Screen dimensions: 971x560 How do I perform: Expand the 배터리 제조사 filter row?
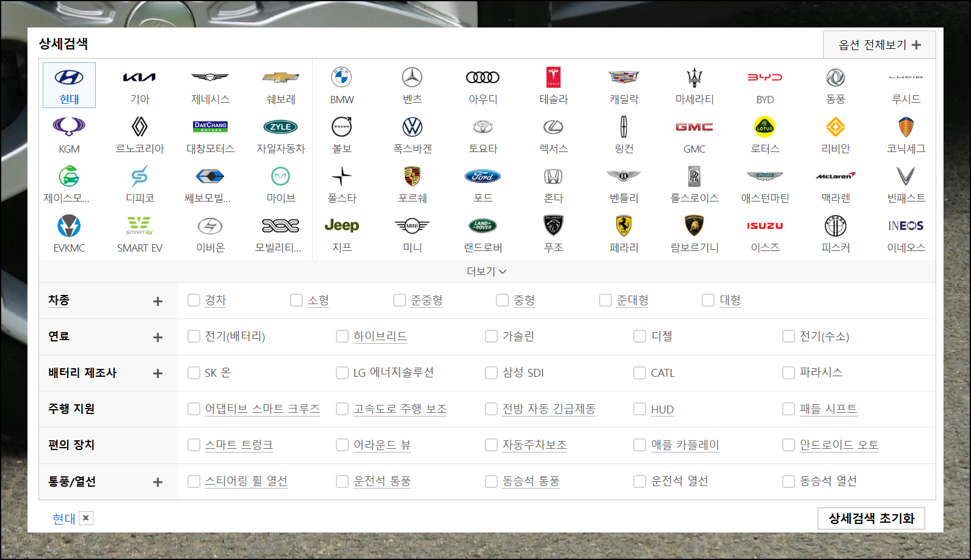(158, 373)
